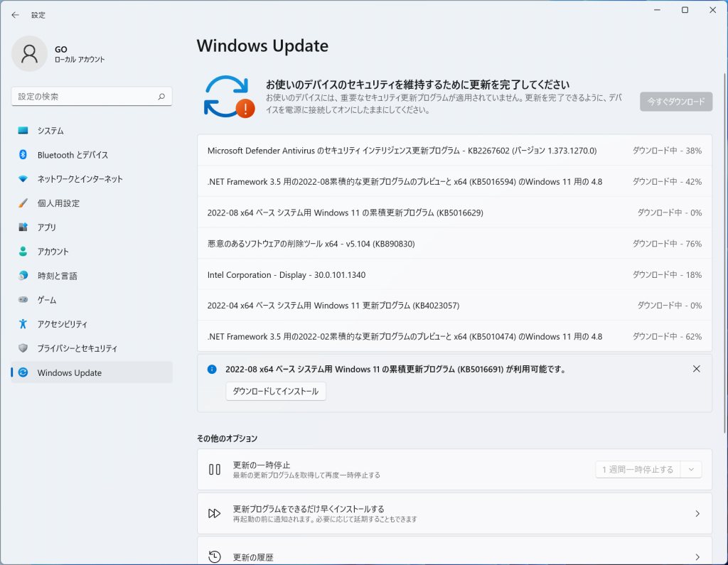Click the システム monitor icon

[x=23, y=131]
